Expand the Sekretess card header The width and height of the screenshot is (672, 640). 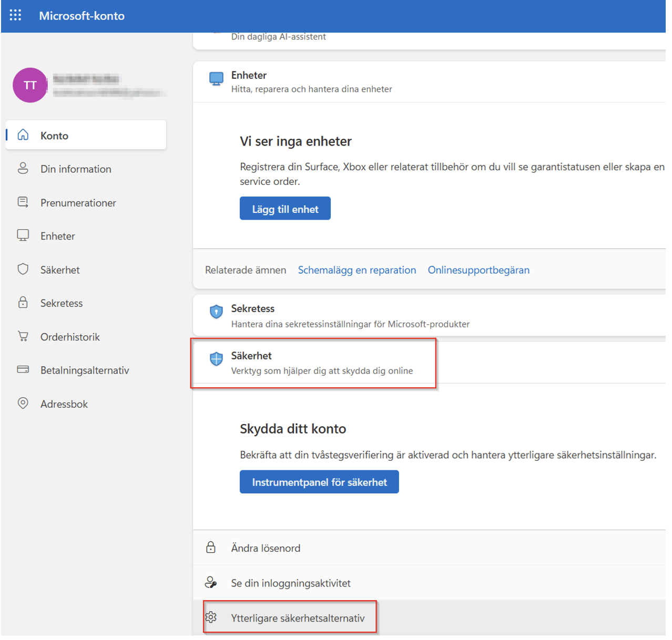coord(430,315)
